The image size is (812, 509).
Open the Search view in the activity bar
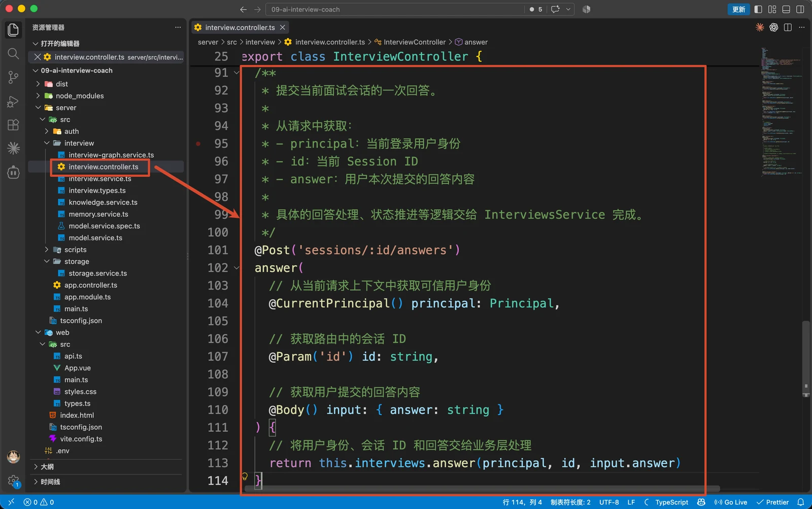pos(13,53)
